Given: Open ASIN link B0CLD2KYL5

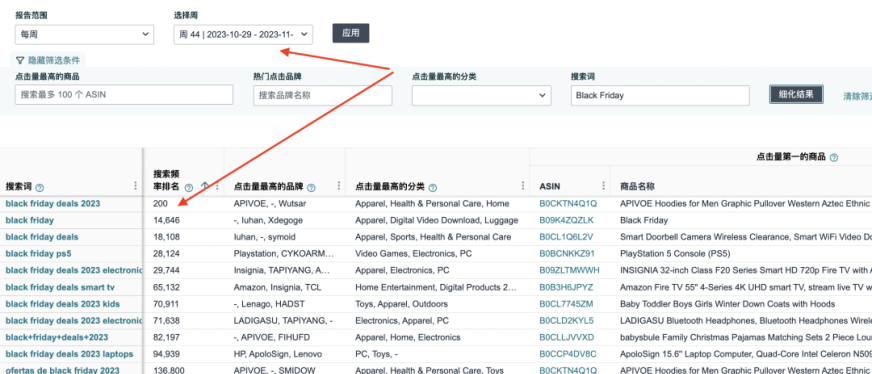Looking at the screenshot, I should [566, 321].
